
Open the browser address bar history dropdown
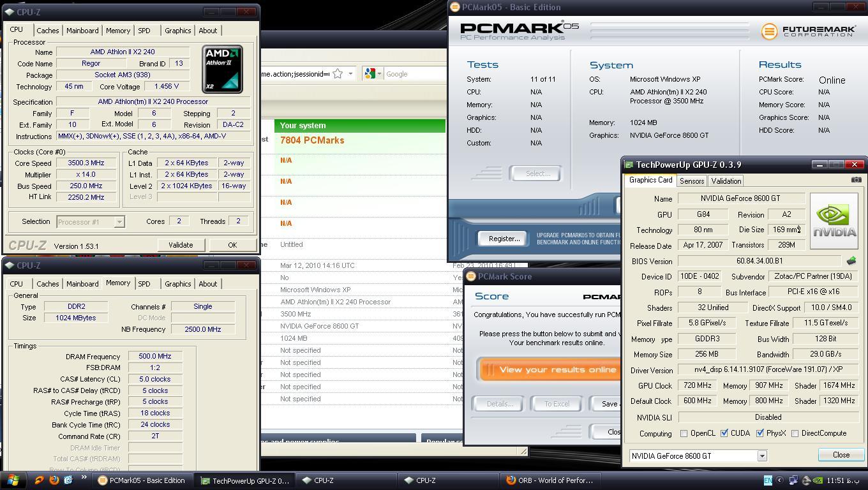tap(350, 74)
